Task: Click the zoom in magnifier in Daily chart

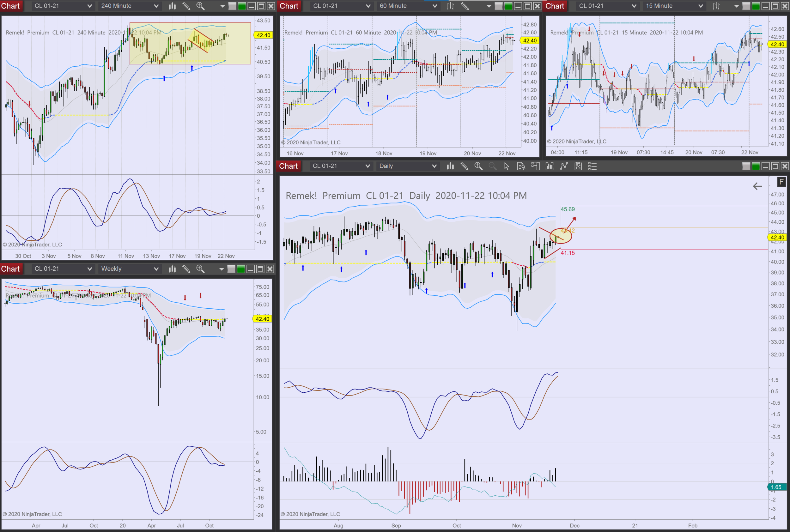Action: (x=478, y=166)
